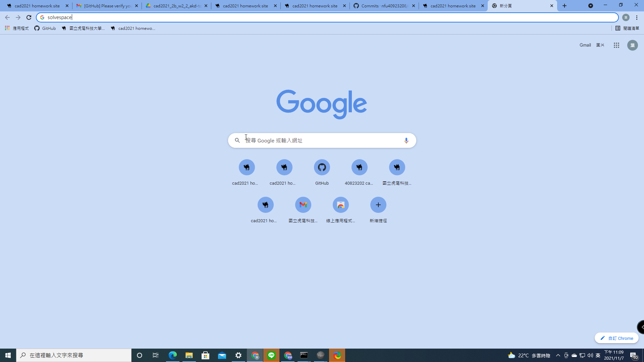Image resolution: width=644 pixels, height=362 pixels.
Task: Open the Google apps grid
Action: tap(616, 45)
